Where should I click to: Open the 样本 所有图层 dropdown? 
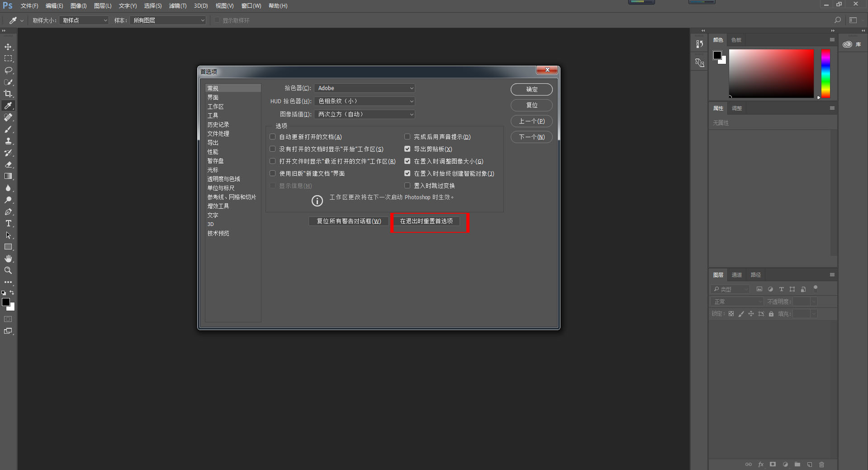[x=168, y=20]
